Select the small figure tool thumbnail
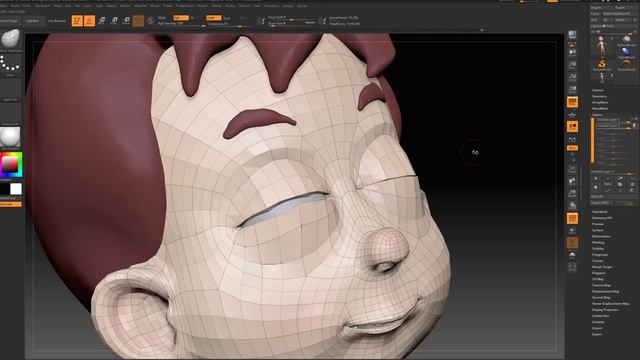The image size is (640, 360). 602,78
